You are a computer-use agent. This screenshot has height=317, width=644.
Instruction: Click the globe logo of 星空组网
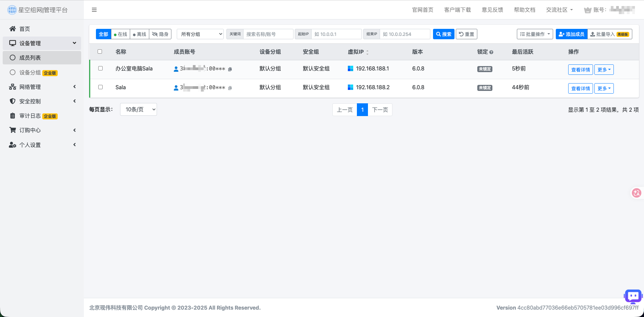pos(12,10)
